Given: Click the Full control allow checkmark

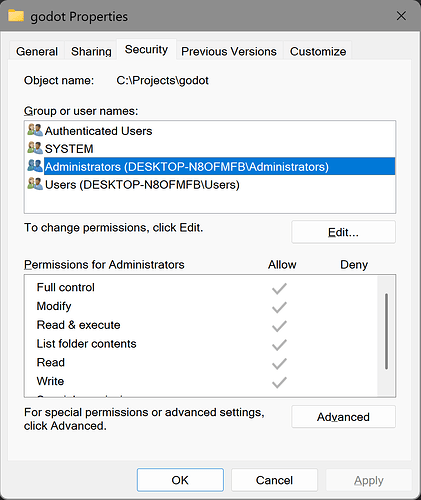Looking at the screenshot, I should (x=279, y=289).
